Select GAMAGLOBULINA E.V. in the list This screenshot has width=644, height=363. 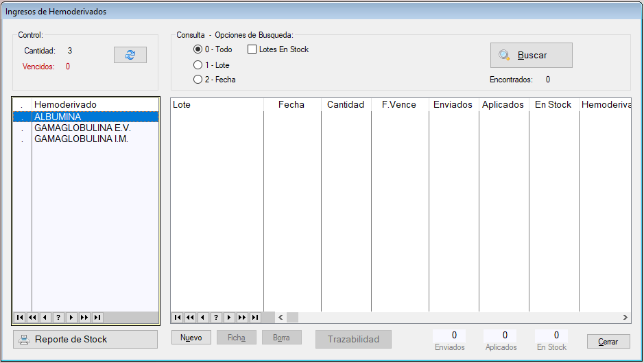(82, 128)
